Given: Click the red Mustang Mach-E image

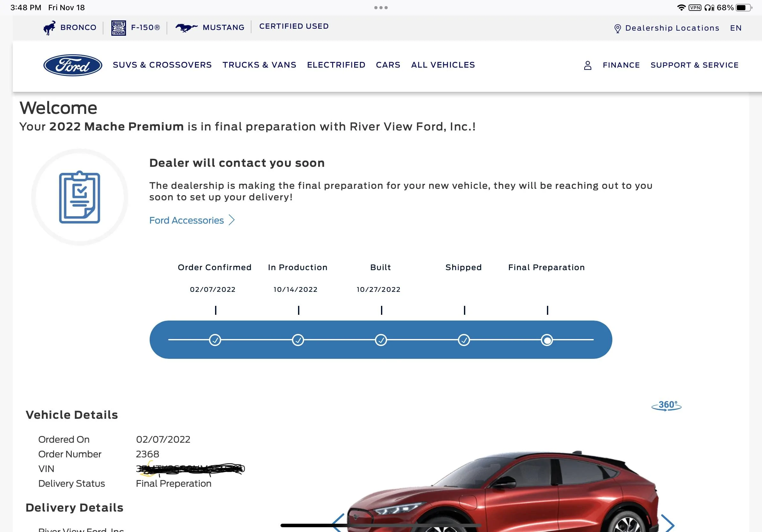Looking at the screenshot, I should click(503, 491).
